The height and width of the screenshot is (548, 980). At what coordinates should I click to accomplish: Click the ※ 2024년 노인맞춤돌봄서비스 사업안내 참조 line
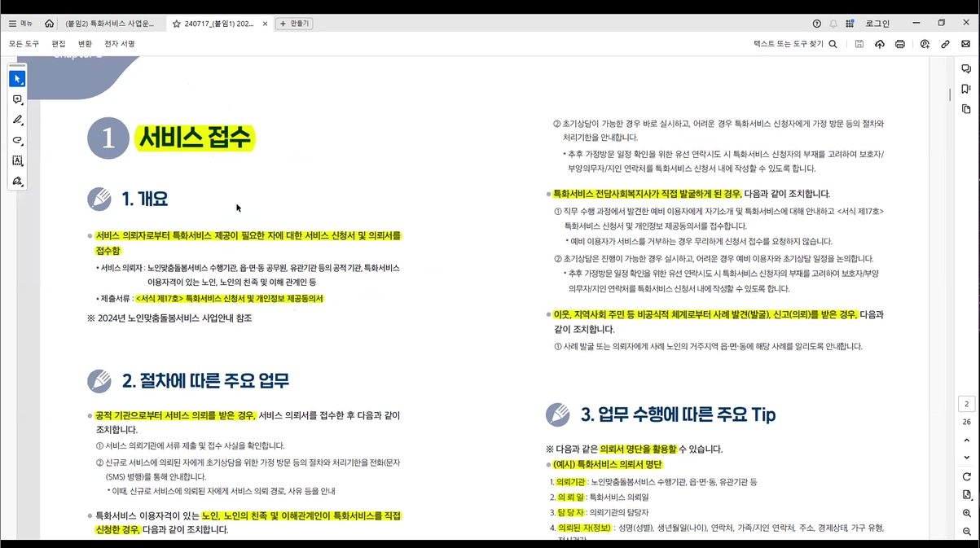coord(169,318)
